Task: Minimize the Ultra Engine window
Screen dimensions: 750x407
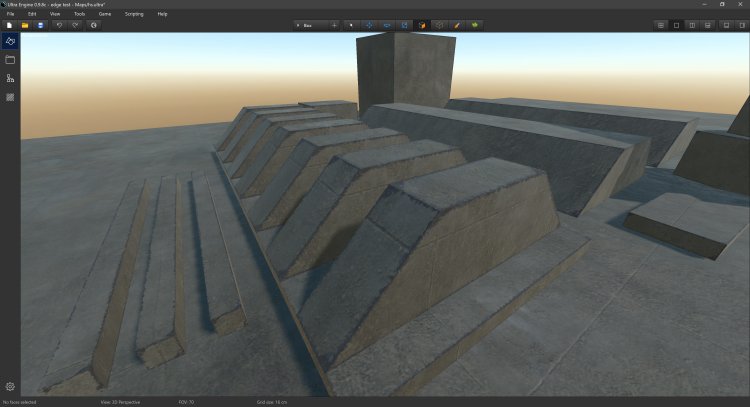Action: 705,4
